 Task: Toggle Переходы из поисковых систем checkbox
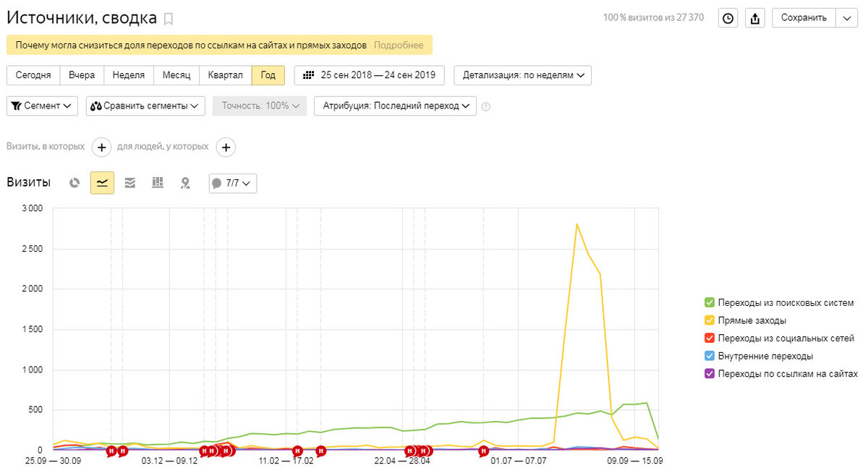(x=710, y=302)
